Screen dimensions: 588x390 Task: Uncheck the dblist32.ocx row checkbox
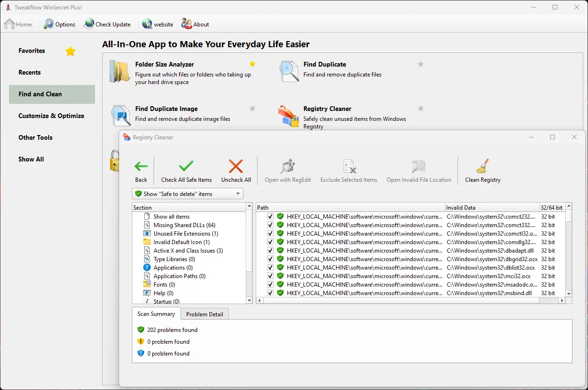point(270,267)
